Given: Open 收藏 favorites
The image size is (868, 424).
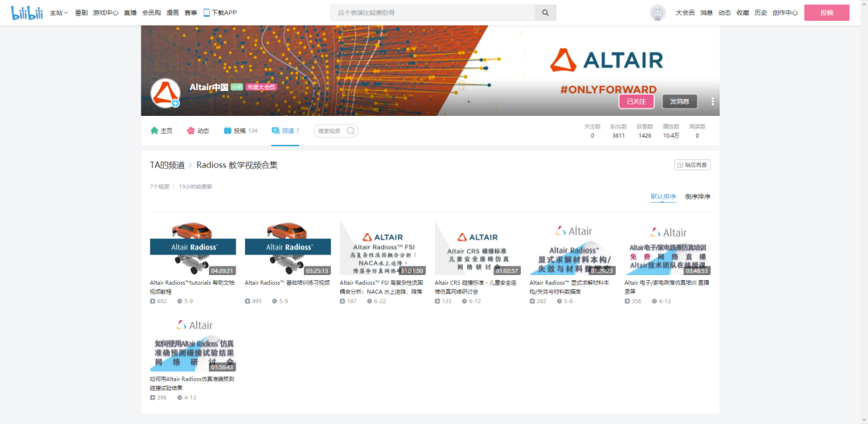Looking at the screenshot, I should pyautogui.click(x=743, y=13).
